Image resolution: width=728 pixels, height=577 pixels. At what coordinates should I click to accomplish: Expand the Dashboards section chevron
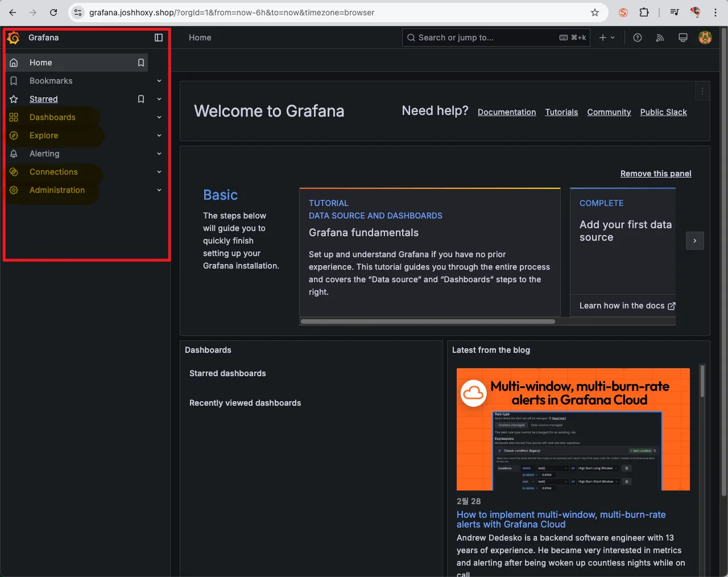click(x=159, y=117)
